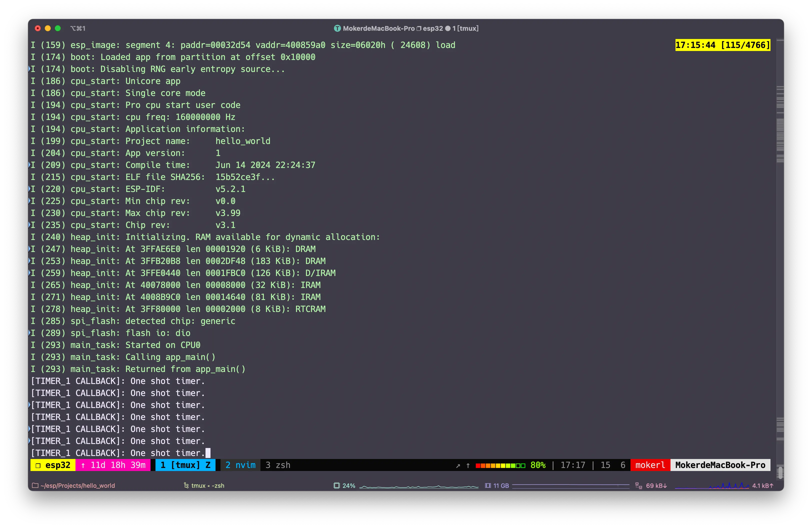
Task: Click the 'Returned from app_main()' log line
Action: 138,369
